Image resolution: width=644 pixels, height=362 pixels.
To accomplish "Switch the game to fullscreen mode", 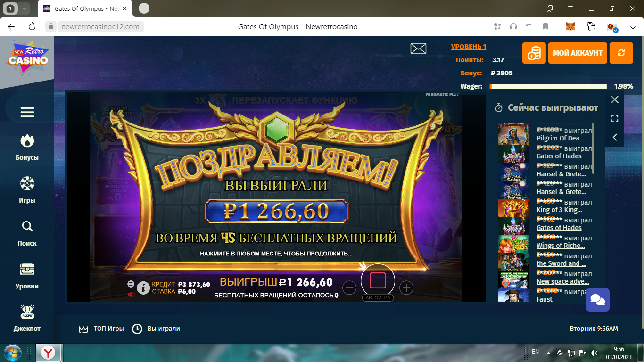I will 615,118.
